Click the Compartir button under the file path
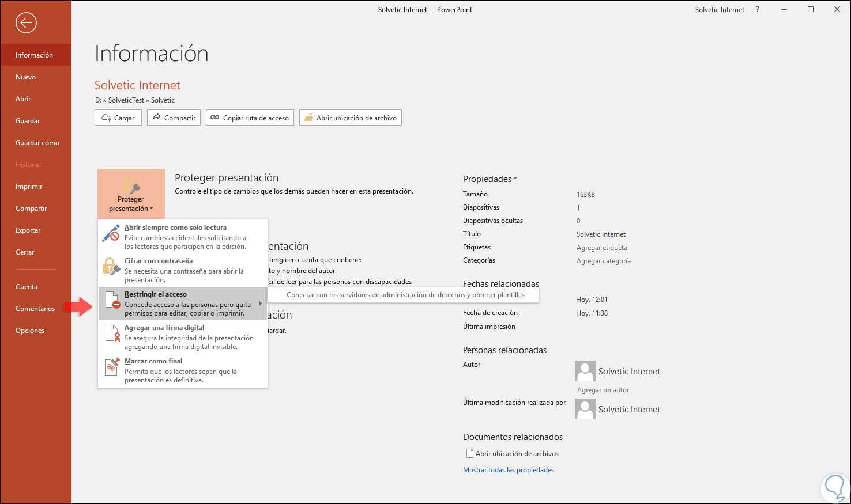Screen dimensions: 851x504 pos(174,118)
